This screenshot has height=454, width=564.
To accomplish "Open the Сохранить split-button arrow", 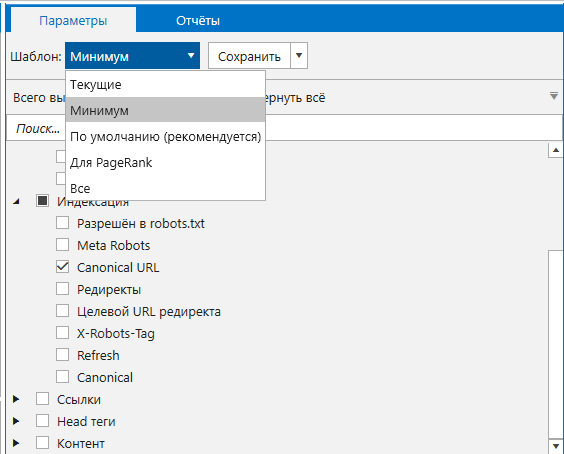I will point(299,56).
